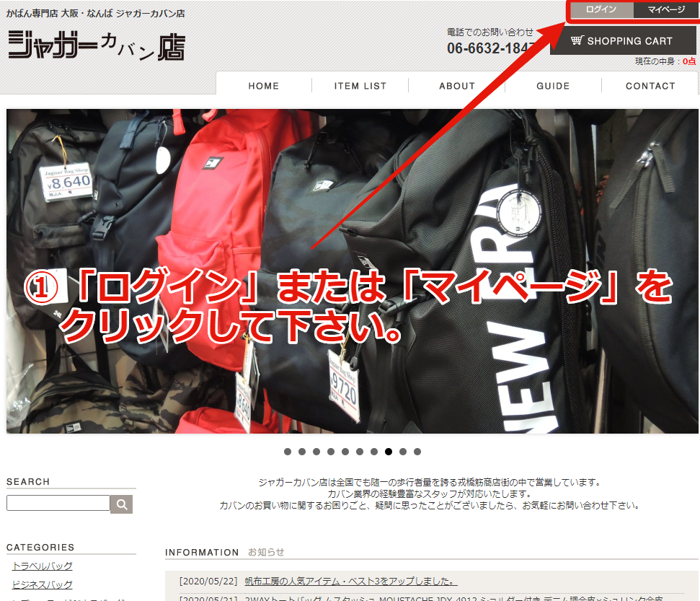Click the dark active slideshow dot
The height and width of the screenshot is (601, 700).
(x=389, y=452)
